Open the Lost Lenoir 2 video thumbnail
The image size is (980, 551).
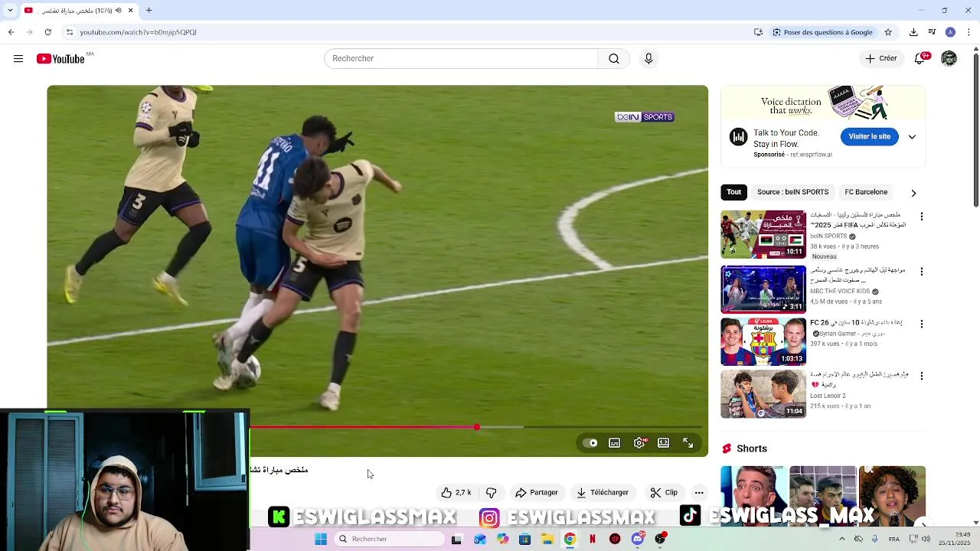pyautogui.click(x=763, y=394)
